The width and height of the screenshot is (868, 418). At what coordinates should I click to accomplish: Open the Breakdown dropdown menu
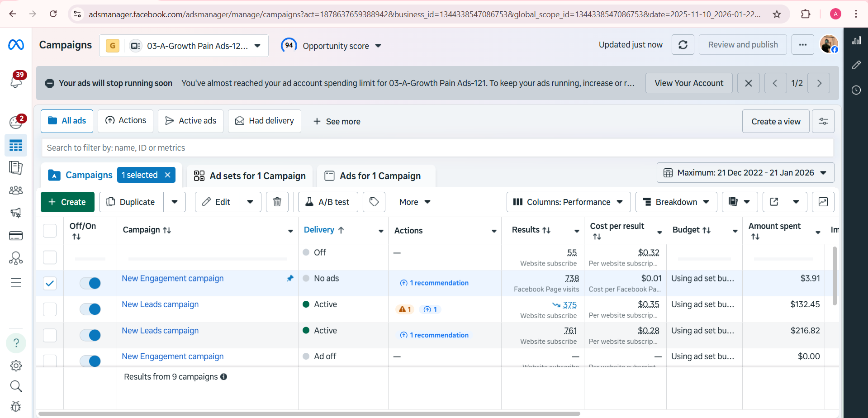(x=676, y=202)
